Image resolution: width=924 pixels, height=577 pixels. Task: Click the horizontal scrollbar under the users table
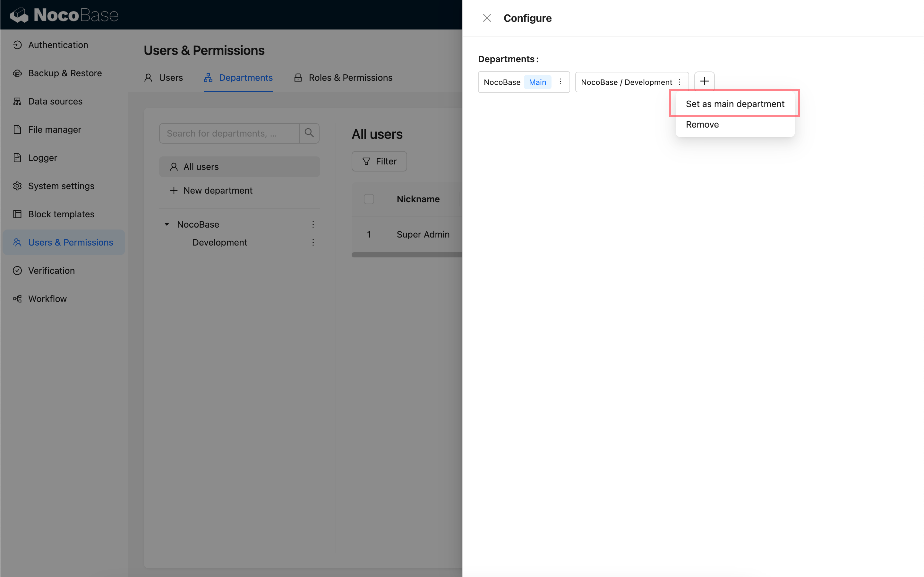coord(406,255)
